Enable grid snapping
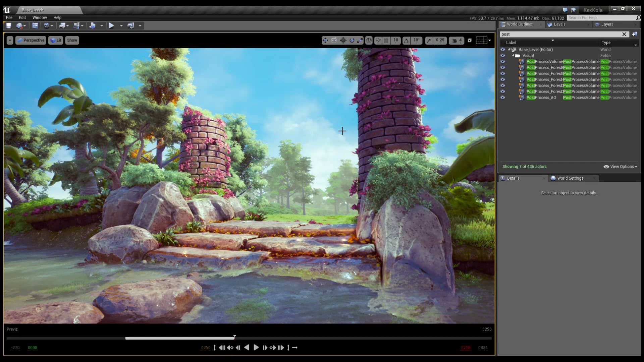The image size is (644, 362). pyautogui.click(x=386, y=40)
